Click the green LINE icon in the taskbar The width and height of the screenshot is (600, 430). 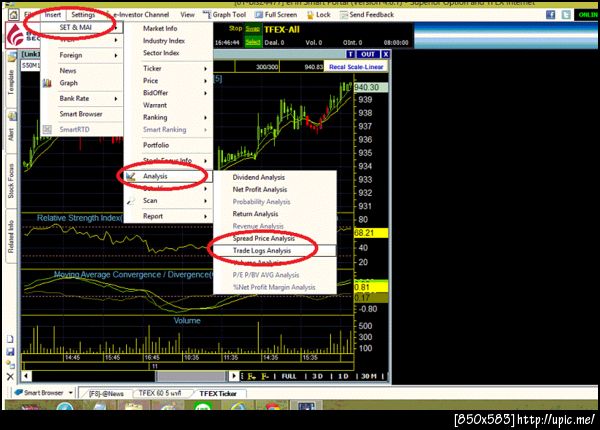pyautogui.click(x=203, y=407)
